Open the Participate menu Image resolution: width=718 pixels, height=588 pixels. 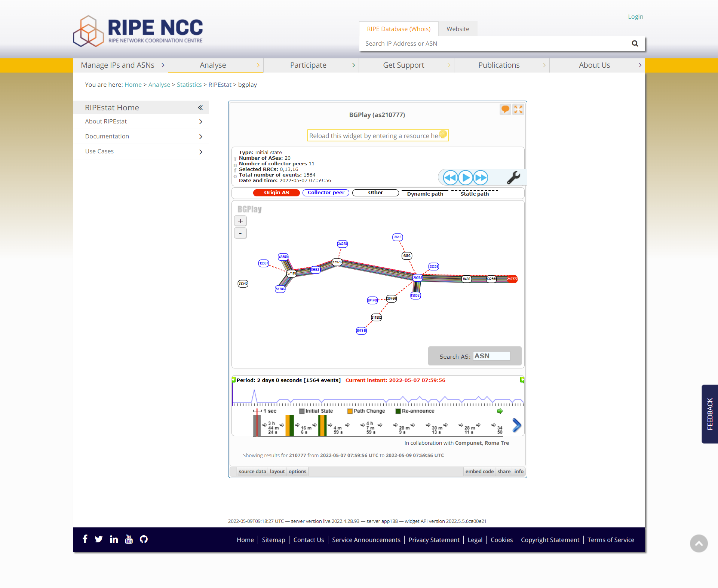coord(311,65)
